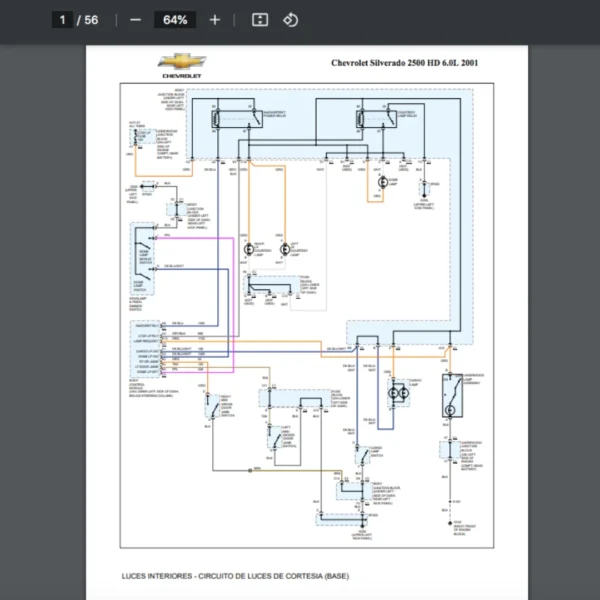Click the underhood lamp assembly symbol
This screenshot has width=600, height=600.
[x=452, y=395]
